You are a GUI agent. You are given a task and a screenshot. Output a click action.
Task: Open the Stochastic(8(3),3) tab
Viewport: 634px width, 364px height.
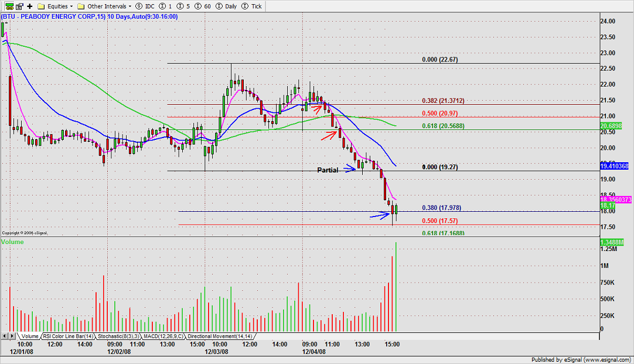pos(118,336)
